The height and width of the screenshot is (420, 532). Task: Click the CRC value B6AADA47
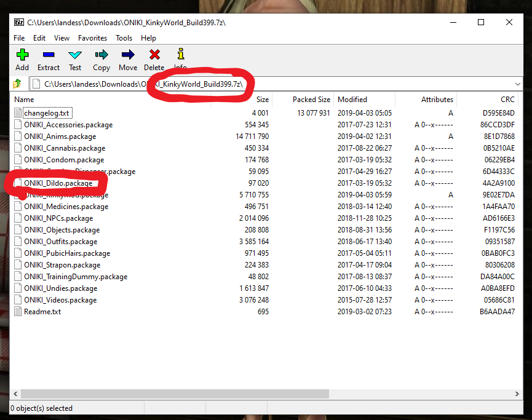[x=497, y=311]
